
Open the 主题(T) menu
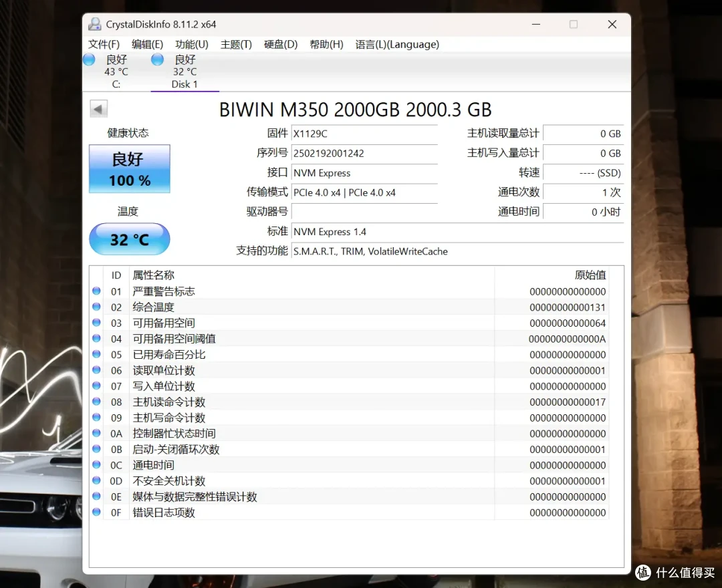pos(236,44)
